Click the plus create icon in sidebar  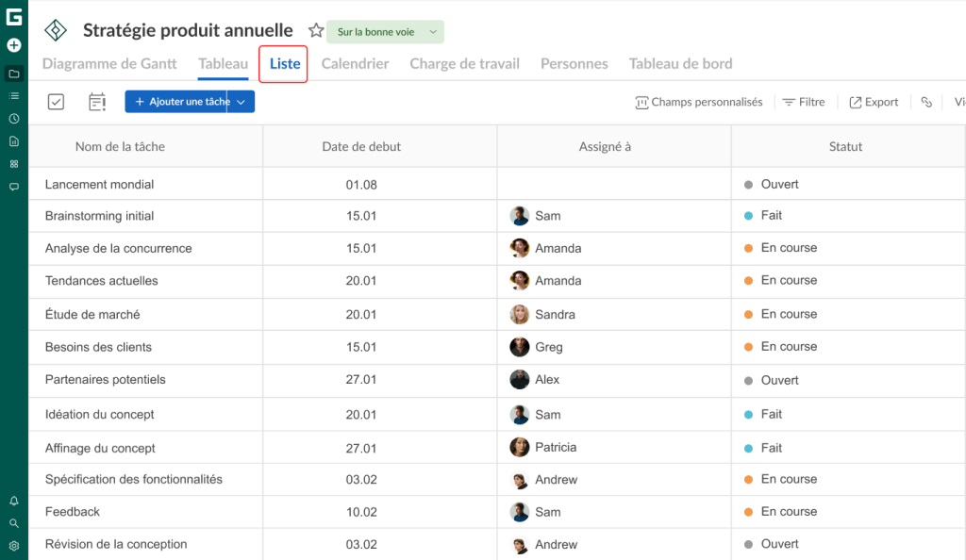coord(13,45)
